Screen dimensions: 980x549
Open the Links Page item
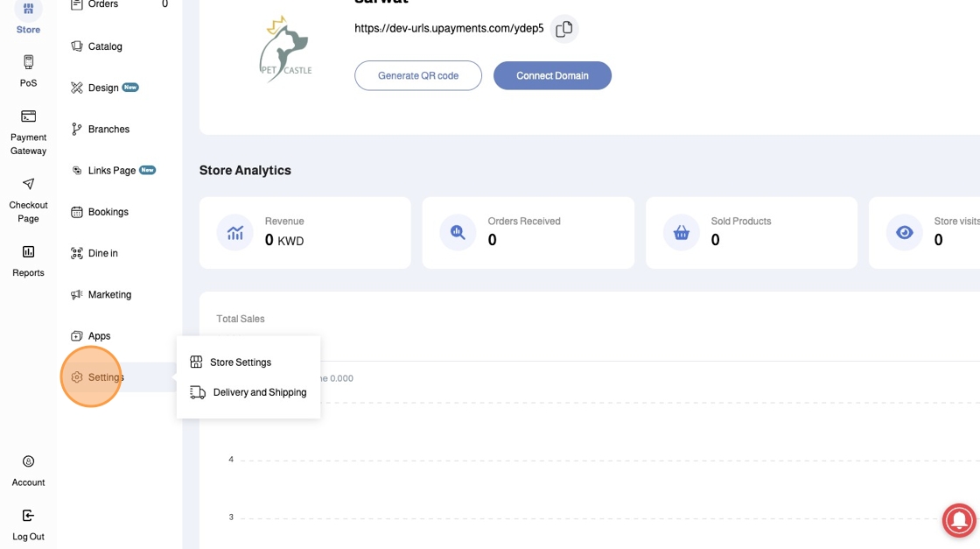coord(113,170)
